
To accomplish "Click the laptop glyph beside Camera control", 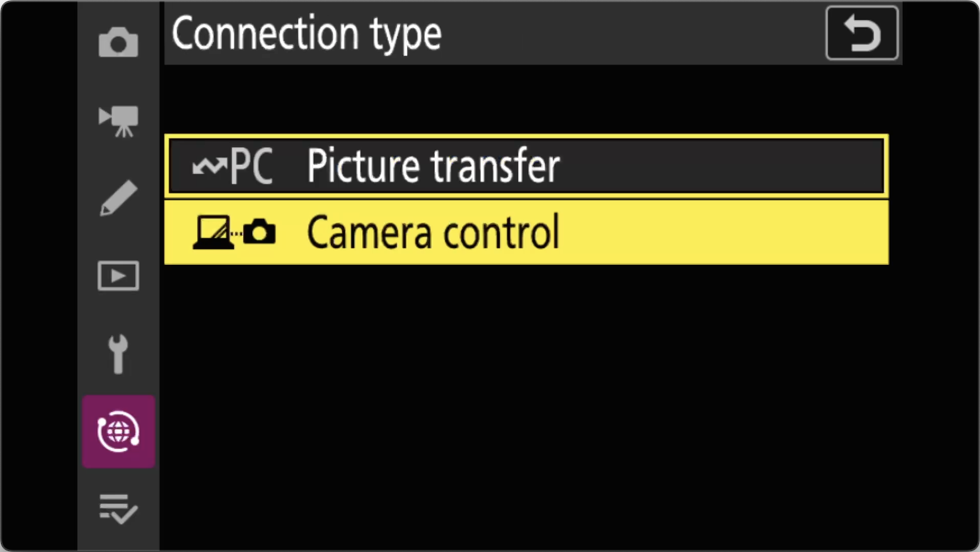I will [x=213, y=233].
